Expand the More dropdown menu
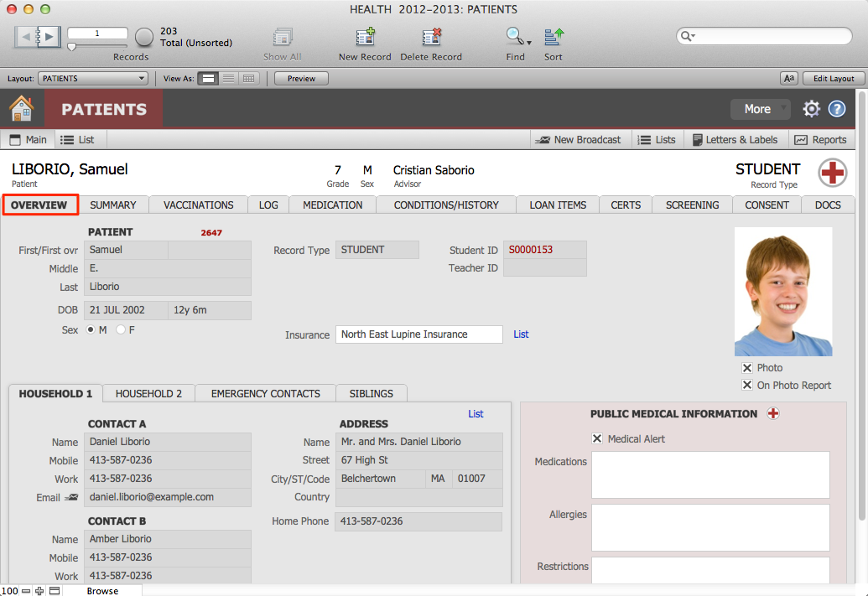This screenshot has height=596, width=868. [760, 109]
